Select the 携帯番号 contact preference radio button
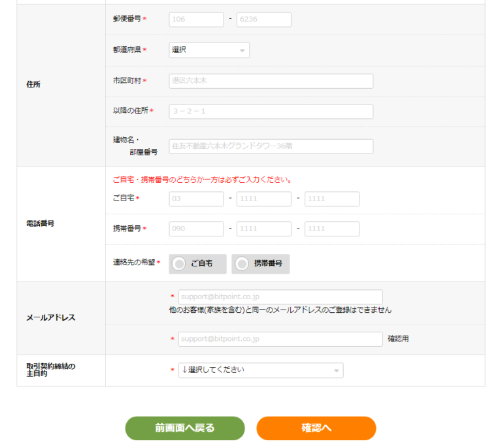502x448 pixels. pos(243,264)
